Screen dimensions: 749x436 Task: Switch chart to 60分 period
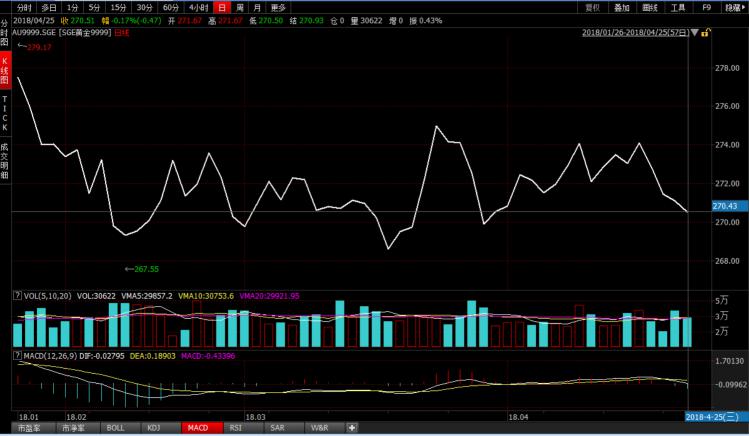(x=171, y=7)
